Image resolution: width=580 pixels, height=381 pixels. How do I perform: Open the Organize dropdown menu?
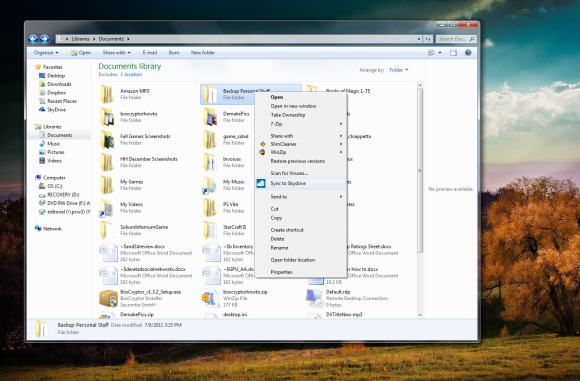pos(46,53)
